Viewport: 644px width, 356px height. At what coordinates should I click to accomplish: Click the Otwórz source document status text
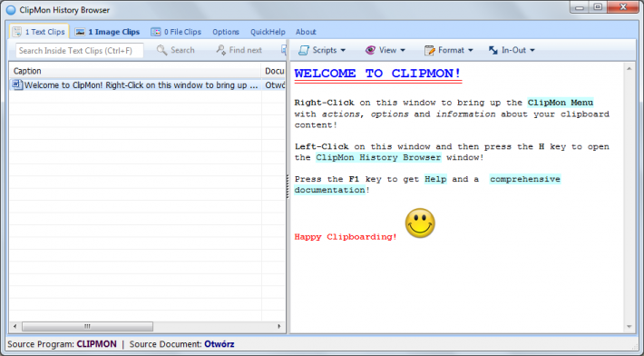tap(220, 344)
